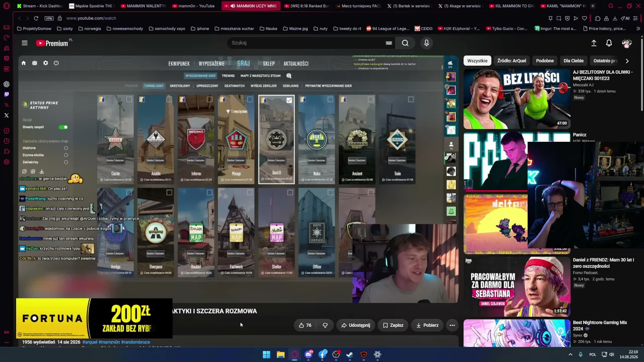Viewport: 644px width, 362px height.
Task: Toggle the Cache map checkbox
Action: point(129,100)
